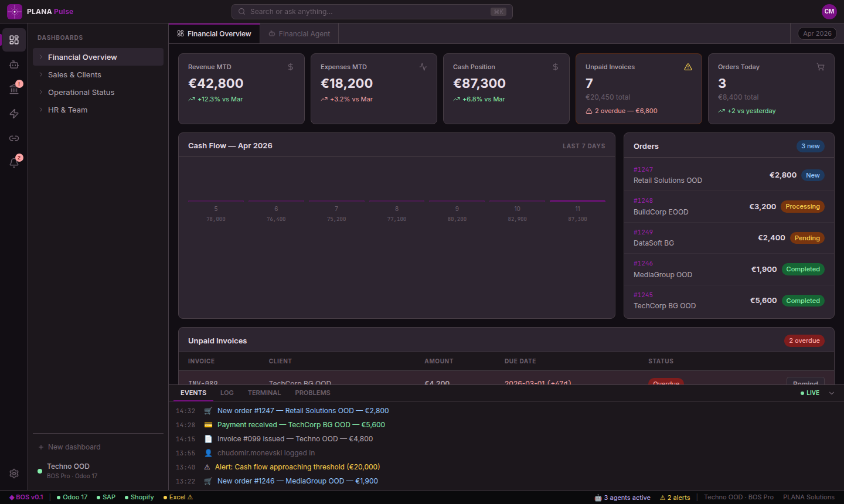Toggle the LIVE events indicator
The width and height of the screenshot is (844, 504).
click(x=810, y=393)
